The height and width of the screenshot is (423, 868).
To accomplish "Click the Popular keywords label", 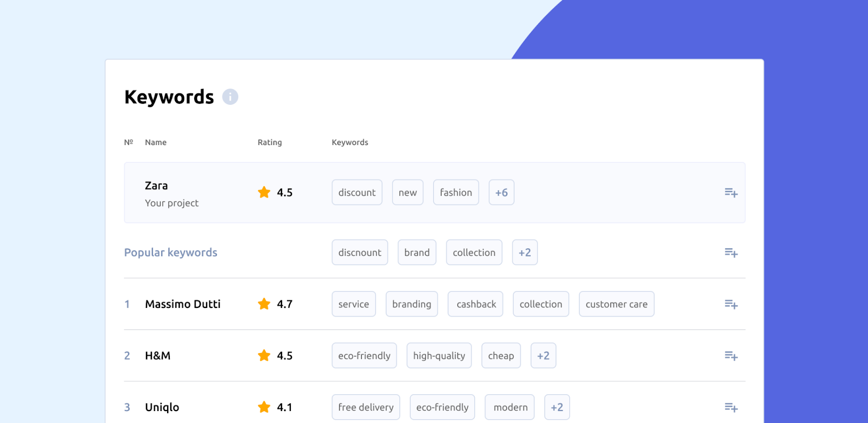I will click(170, 252).
